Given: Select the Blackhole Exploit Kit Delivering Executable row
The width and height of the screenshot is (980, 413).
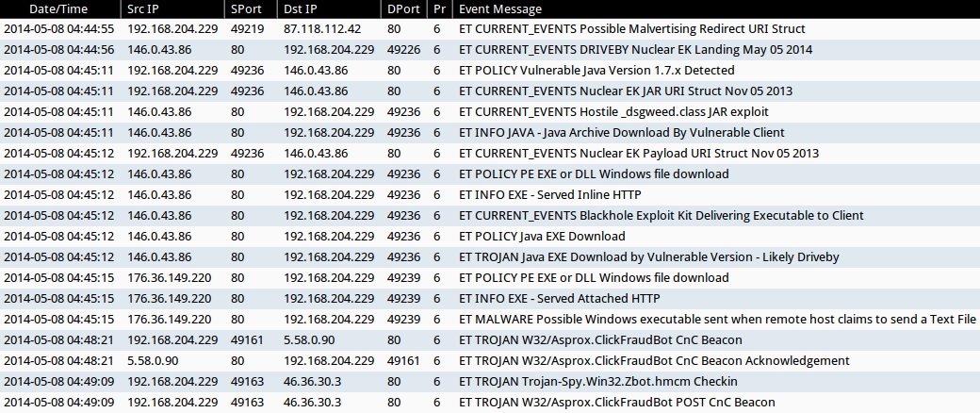Looking at the screenshot, I should click(661, 216).
